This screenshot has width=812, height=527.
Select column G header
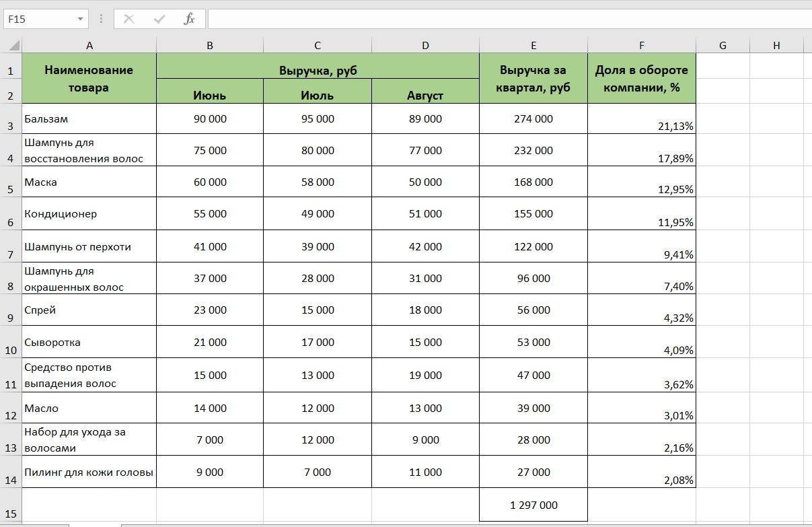(723, 46)
